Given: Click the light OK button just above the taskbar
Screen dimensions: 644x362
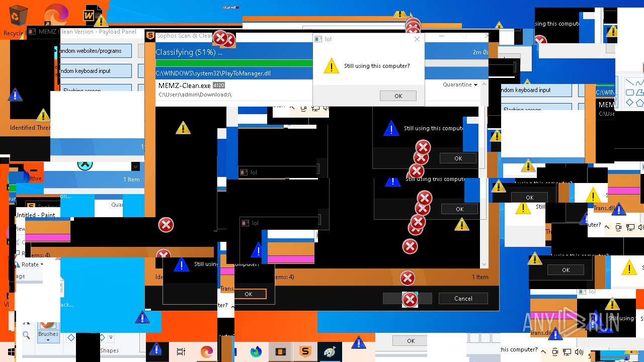Looking at the screenshot, I should [x=411, y=341].
